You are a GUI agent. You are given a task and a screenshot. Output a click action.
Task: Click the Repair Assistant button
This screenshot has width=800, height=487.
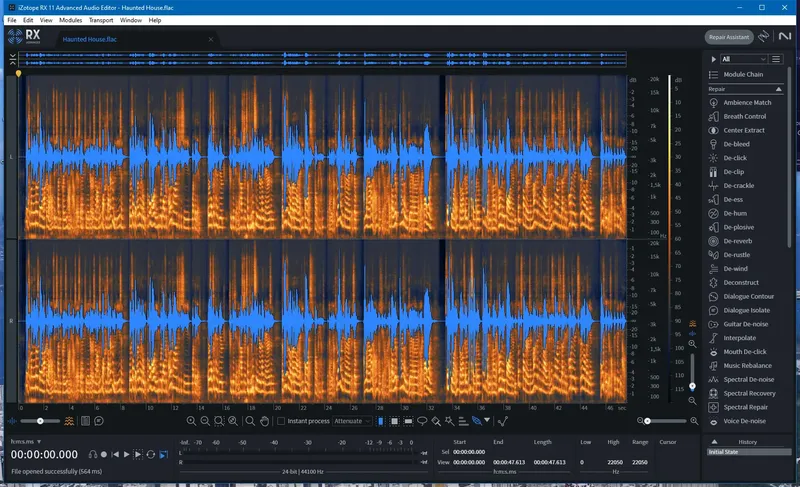[729, 36]
